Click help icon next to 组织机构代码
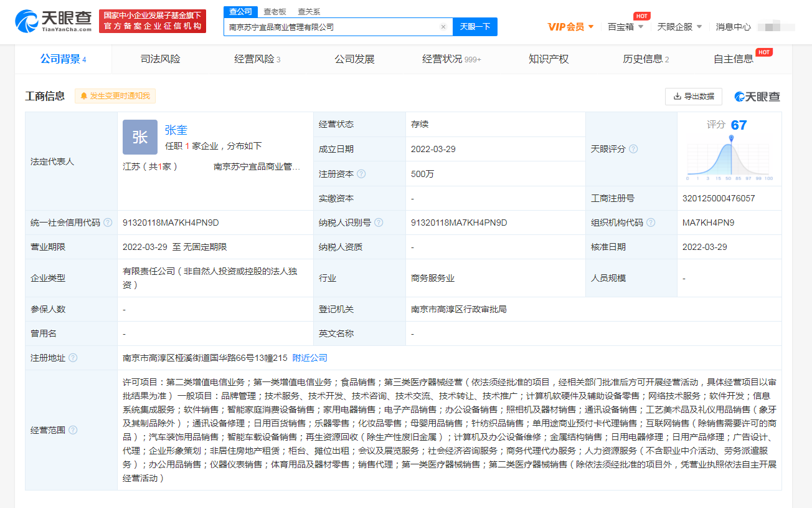Image resolution: width=812 pixels, height=508 pixels. coord(651,223)
